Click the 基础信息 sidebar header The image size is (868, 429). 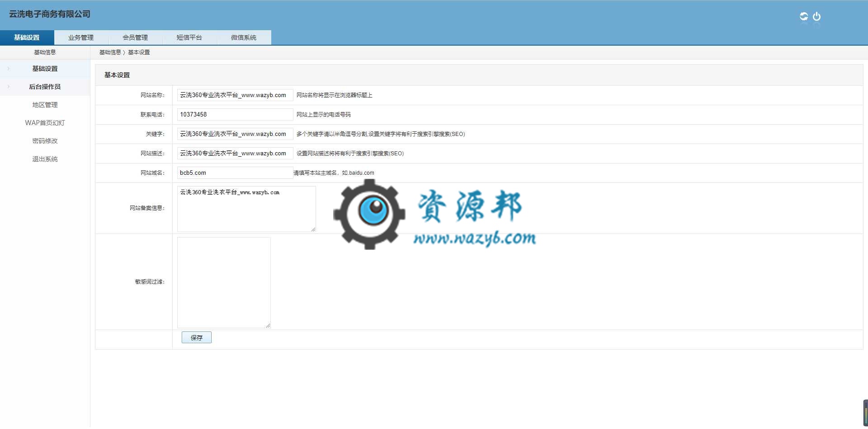[x=45, y=52]
